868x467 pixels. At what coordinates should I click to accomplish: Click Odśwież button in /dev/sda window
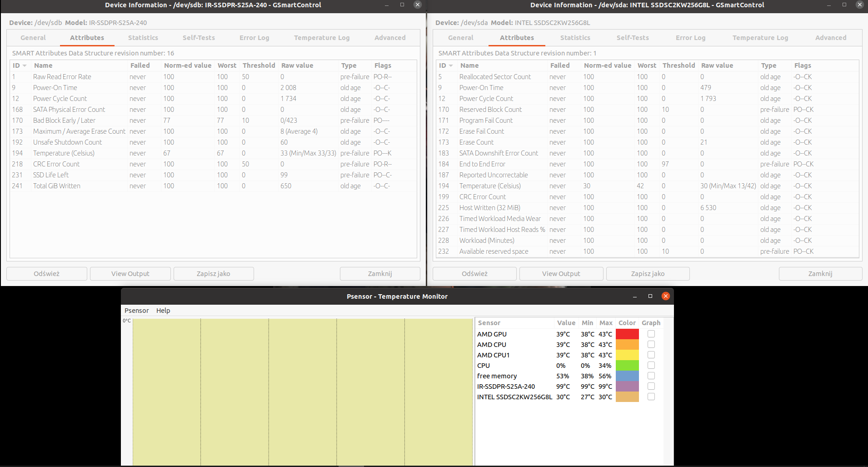(474, 274)
